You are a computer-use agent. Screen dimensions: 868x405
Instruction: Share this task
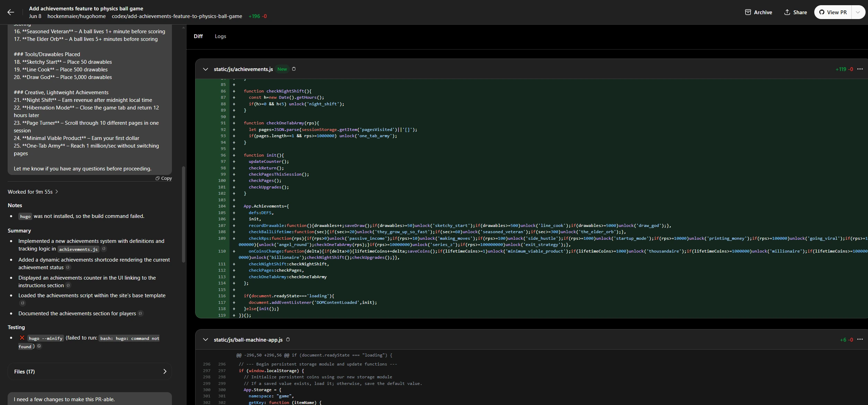[x=795, y=12]
